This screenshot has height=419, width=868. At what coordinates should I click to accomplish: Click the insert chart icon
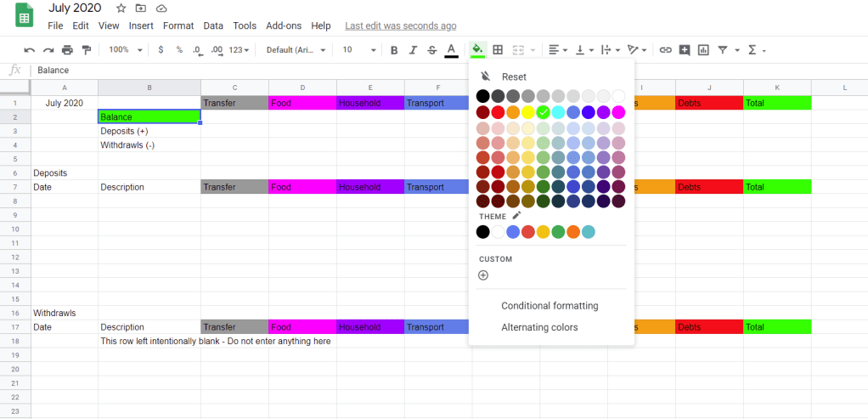[703, 50]
